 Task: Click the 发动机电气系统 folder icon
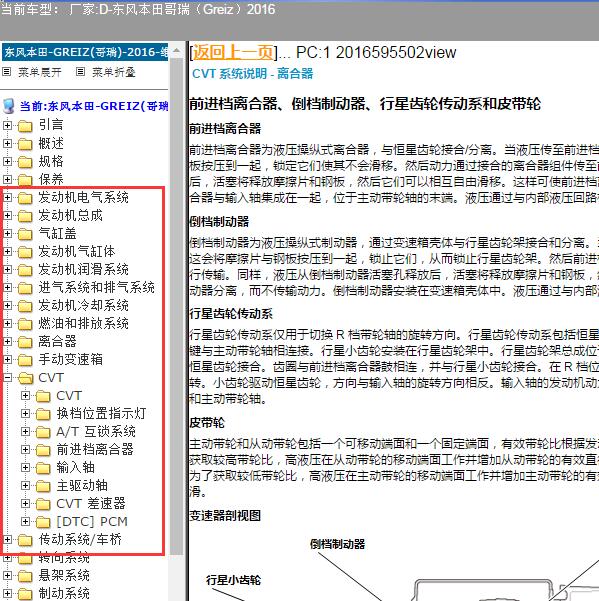25,198
